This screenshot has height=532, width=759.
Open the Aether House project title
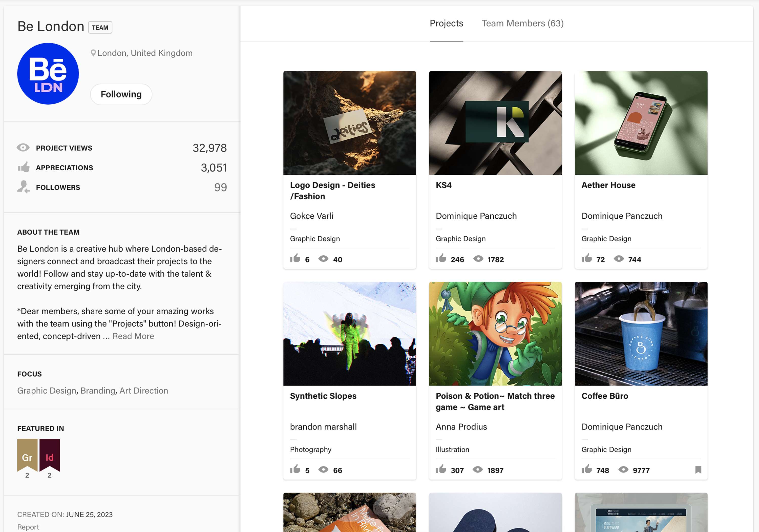[x=608, y=185]
